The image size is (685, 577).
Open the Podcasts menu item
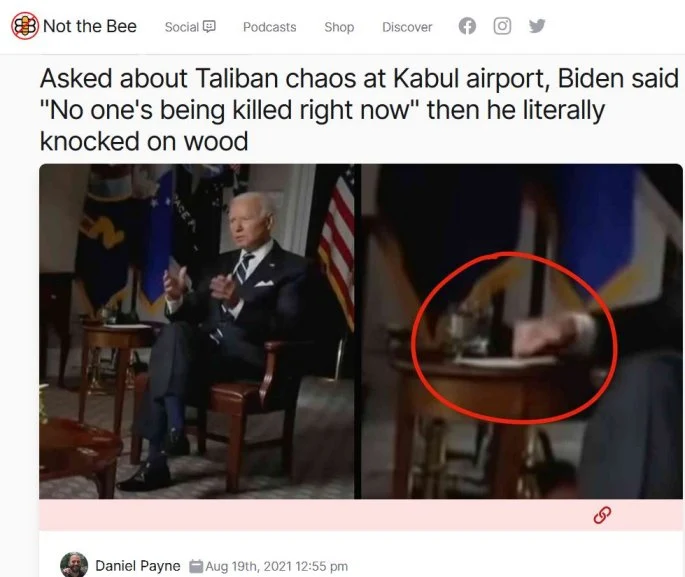tap(270, 27)
